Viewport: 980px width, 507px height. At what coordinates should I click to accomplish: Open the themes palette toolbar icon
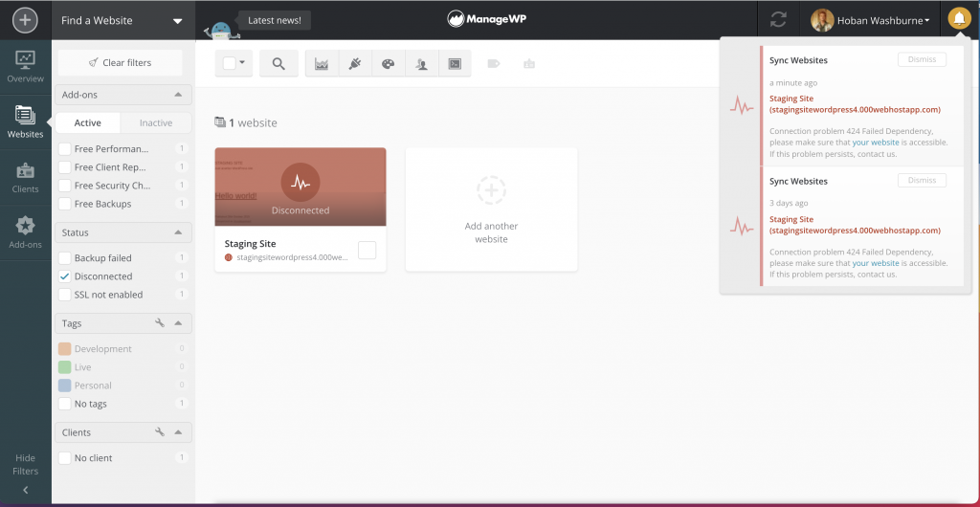(389, 64)
